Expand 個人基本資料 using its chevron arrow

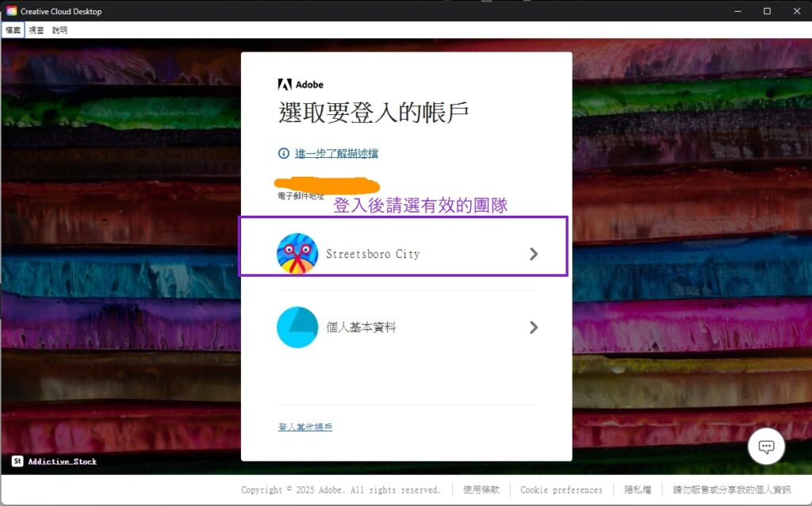click(534, 327)
